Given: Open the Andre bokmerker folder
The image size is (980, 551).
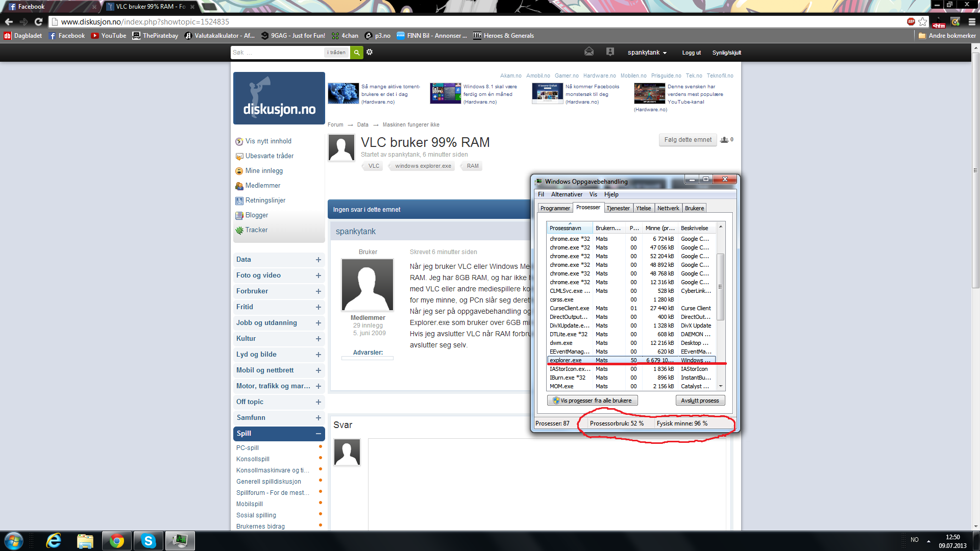Looking at the screenshot, I should tap(947, 36).
